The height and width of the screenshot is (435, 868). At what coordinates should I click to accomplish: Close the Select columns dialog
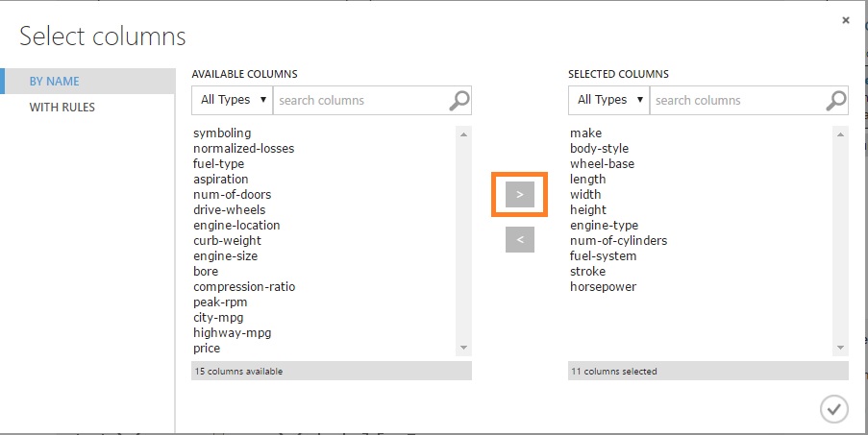[x=846, y=20]
